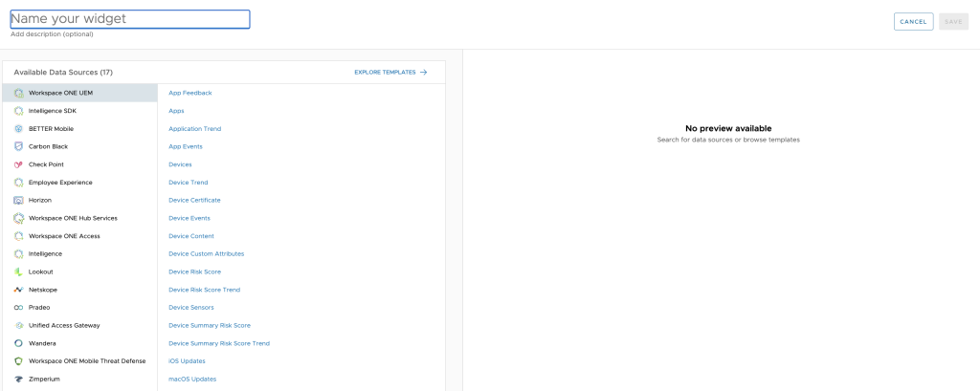Viewport: 980px width, 391px height.
Task: Open the Devices category link
Action: coord(180,164)
